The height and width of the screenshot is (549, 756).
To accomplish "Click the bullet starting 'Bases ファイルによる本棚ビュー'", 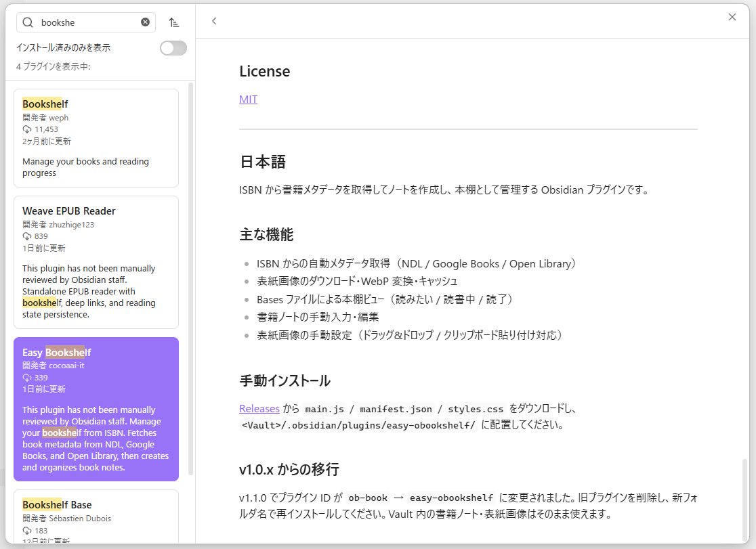I will point(385,299).
